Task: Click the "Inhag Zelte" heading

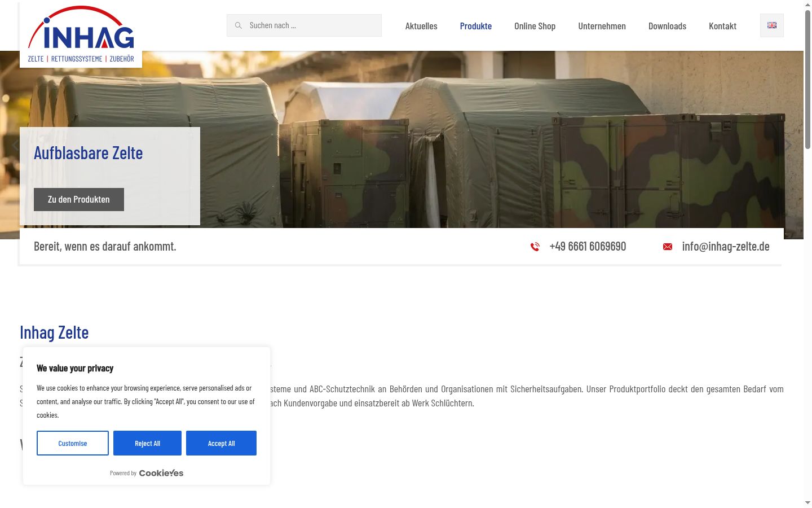Action: 54,332
